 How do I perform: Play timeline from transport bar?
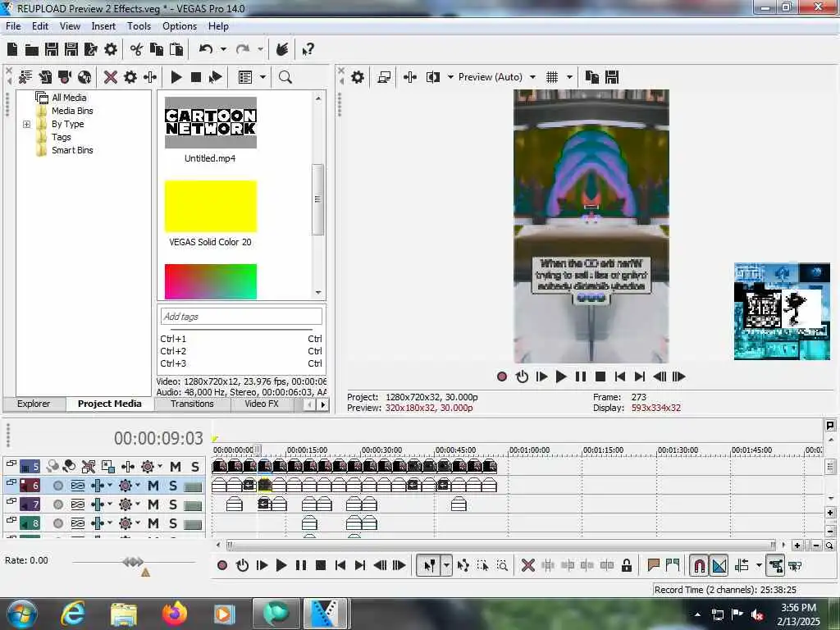pos(281,565)
